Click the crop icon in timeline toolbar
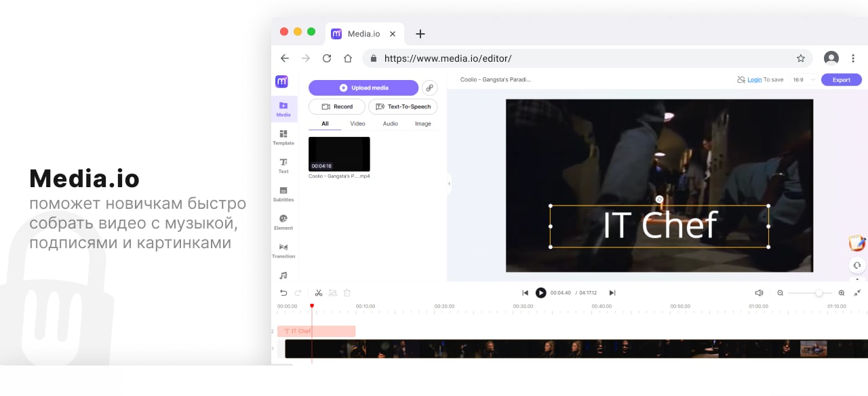This screenshot has width=868, height=396. (333, 293)
